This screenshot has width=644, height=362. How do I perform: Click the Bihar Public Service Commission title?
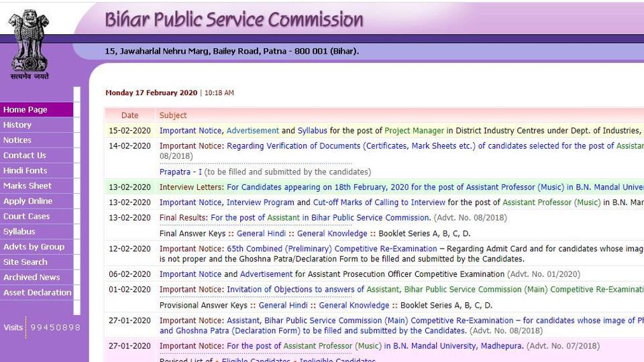click(x=234, y=19)
